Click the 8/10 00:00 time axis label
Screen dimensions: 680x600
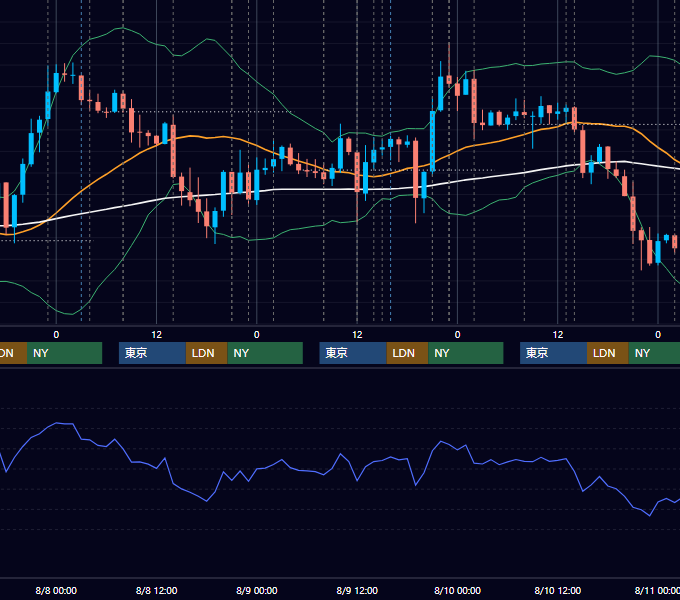pos(458,590)
